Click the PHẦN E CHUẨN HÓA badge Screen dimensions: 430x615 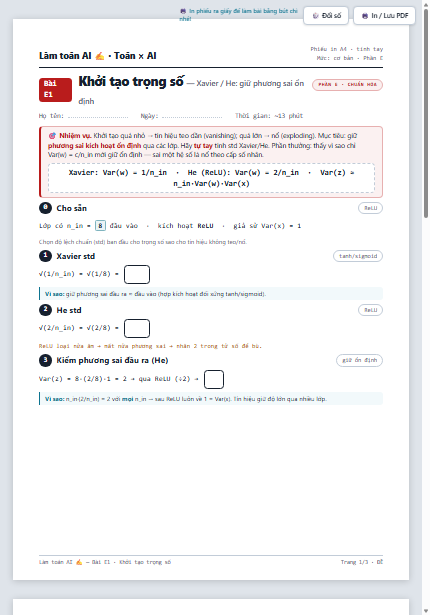347,85
